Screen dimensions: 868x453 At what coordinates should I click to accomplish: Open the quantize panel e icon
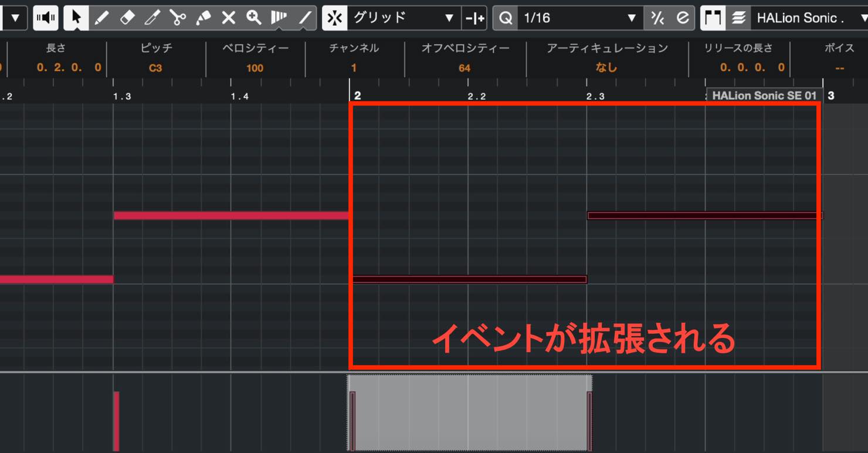(682, 18)
